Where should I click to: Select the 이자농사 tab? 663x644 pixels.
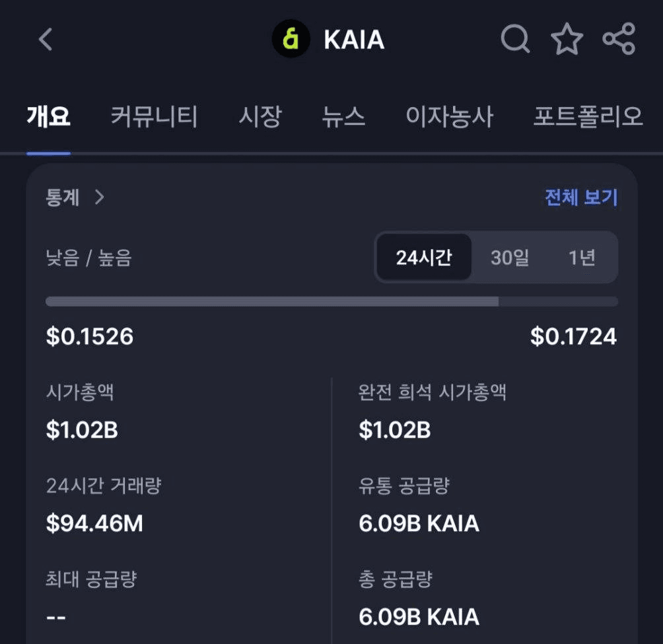[449, 116]
